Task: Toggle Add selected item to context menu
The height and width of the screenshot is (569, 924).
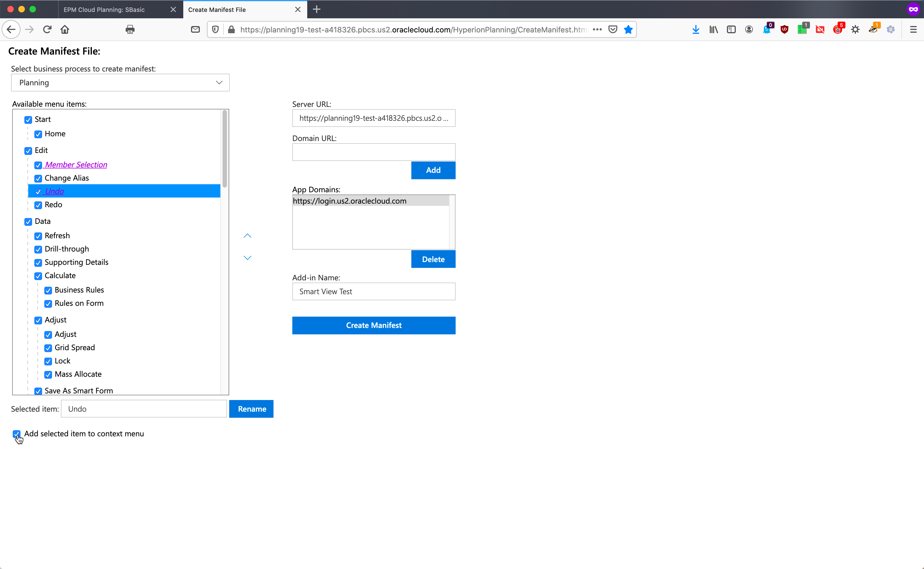Action: pyautogui.click(x=17, y=434)
